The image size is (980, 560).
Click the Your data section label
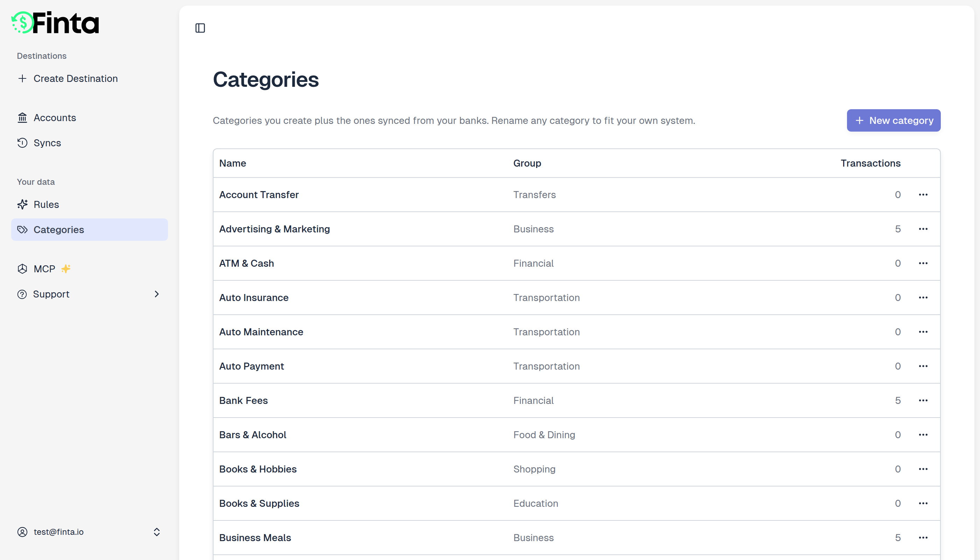[x=36, y=182]
